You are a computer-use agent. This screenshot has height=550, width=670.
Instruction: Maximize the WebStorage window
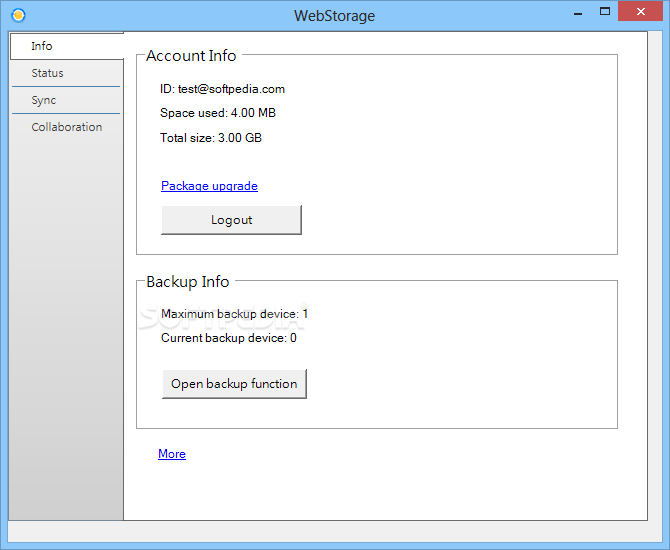click(605, 12)
